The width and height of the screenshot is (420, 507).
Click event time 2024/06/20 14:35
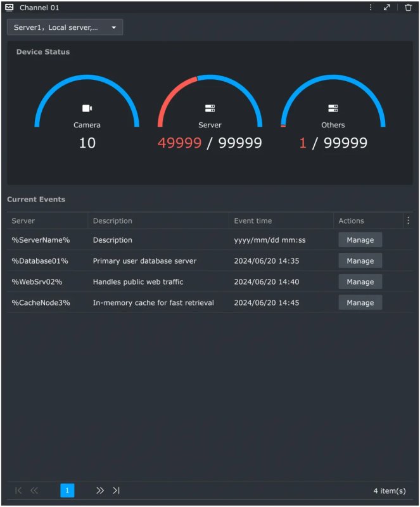[x=267, y=261]
